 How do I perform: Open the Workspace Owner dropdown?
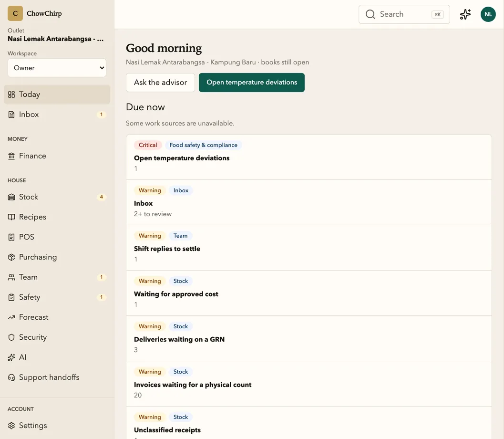point(57,68)
